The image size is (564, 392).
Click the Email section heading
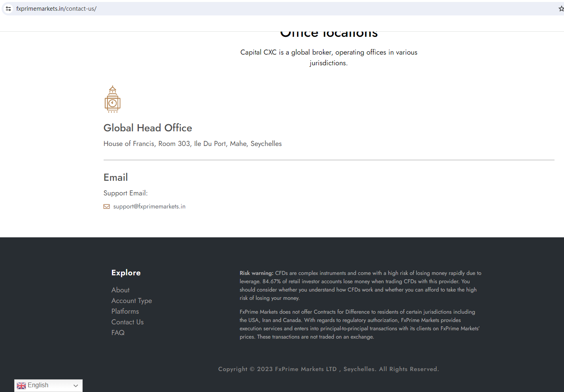point(115,177)
